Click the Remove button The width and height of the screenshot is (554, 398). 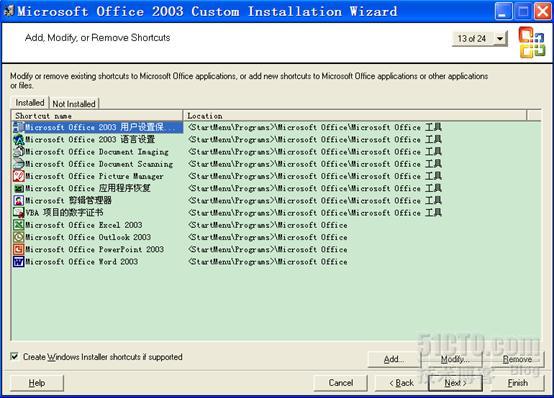517,359
